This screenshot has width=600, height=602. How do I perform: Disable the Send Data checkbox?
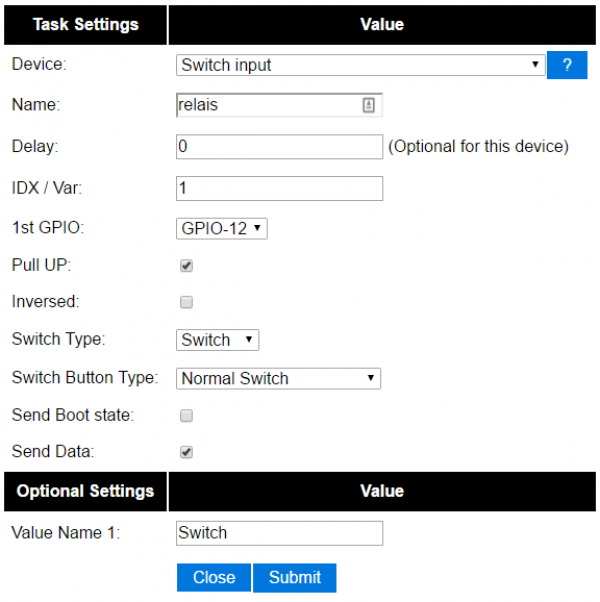point(186,452)
